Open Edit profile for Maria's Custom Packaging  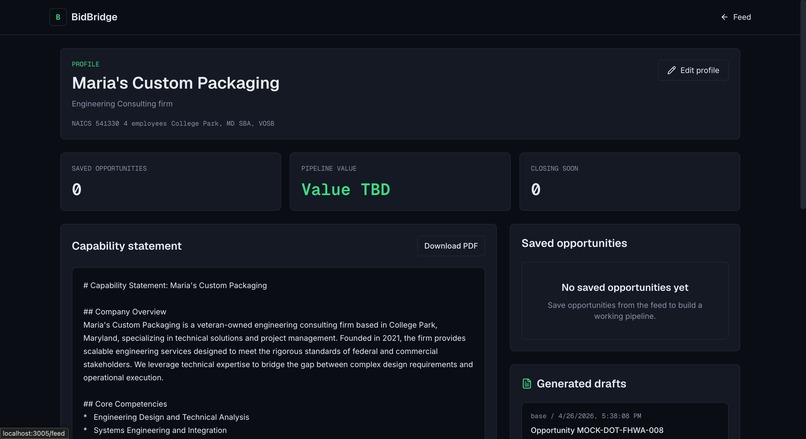tap(693, 70)
